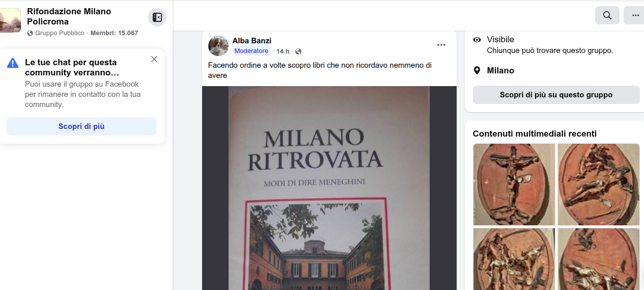Open the group search magnifier icon
644x290 pixels.
click(607, 15)
